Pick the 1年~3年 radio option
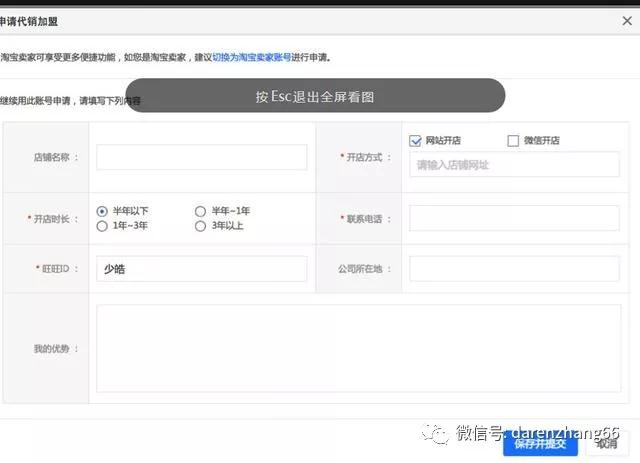 coord(102,226)
